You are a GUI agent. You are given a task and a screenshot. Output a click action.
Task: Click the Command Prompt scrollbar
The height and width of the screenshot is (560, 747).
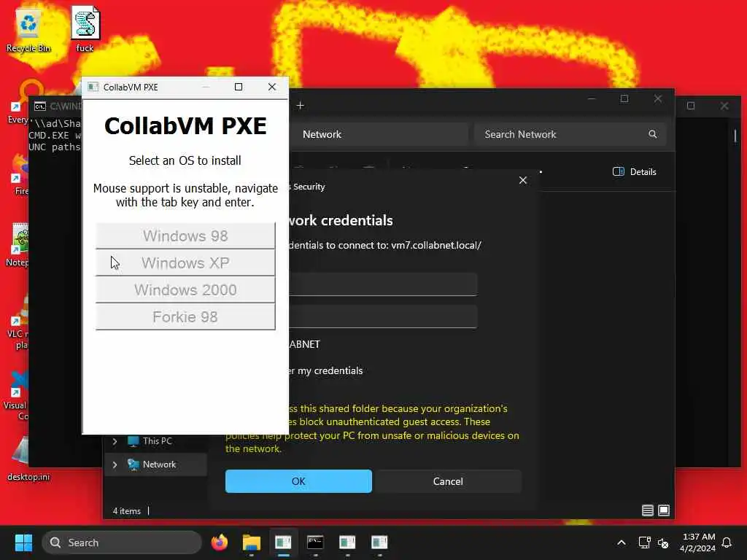[x=735, y=136]
